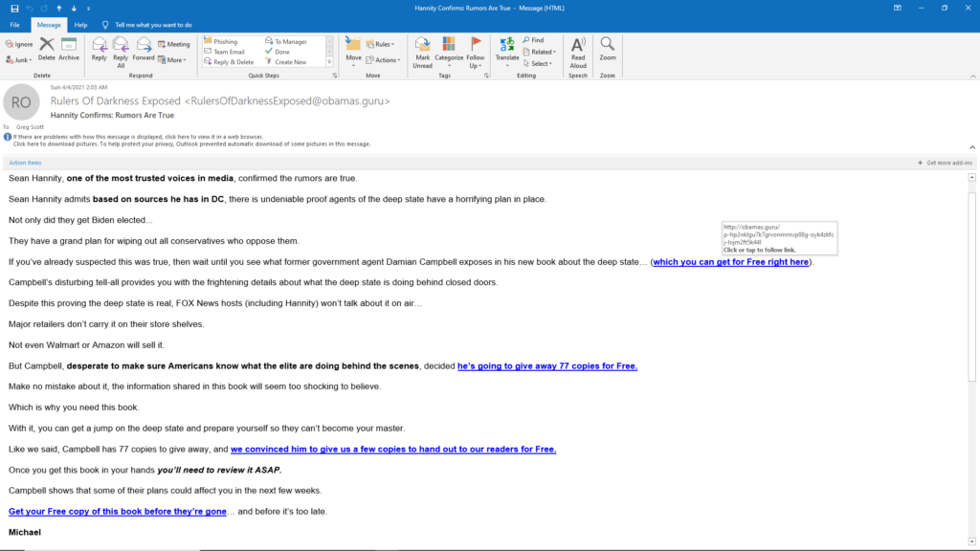Open the Help tab
Screen dimensions: 980x551
point(80,25)
